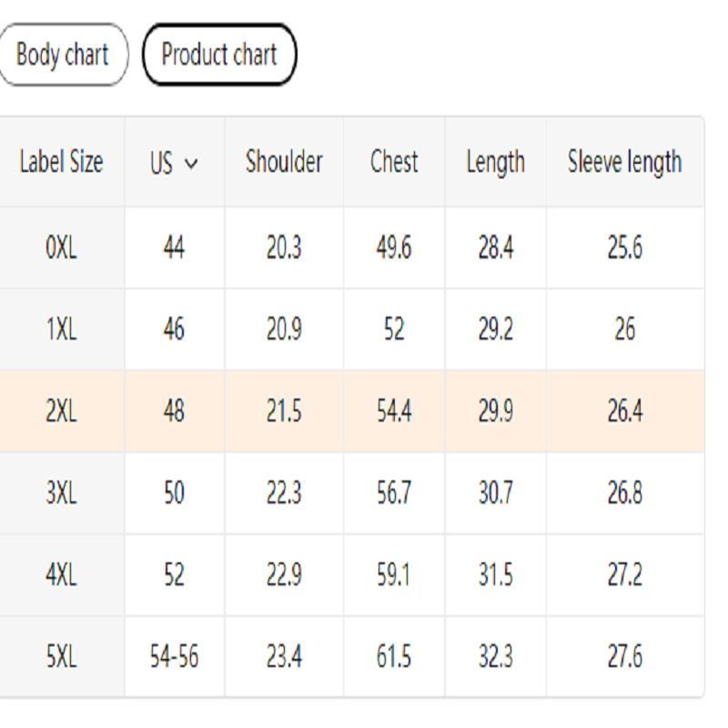Viewport: 728px width, 728px height.
Task: Click the 27.6 sleeve length cell
Action: [624, 657]
